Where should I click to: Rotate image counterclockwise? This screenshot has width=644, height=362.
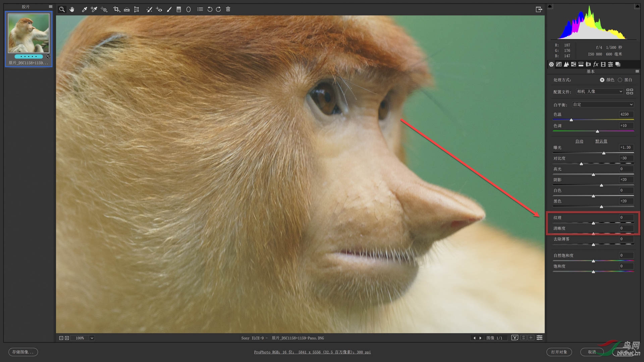pyautogui.click(x=210, y=9)
